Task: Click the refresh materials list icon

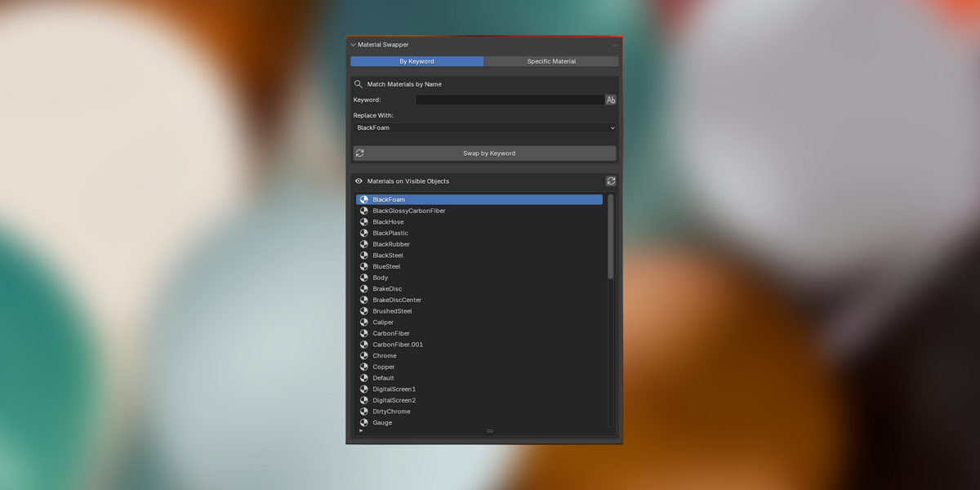Action: tap(611, 181)
